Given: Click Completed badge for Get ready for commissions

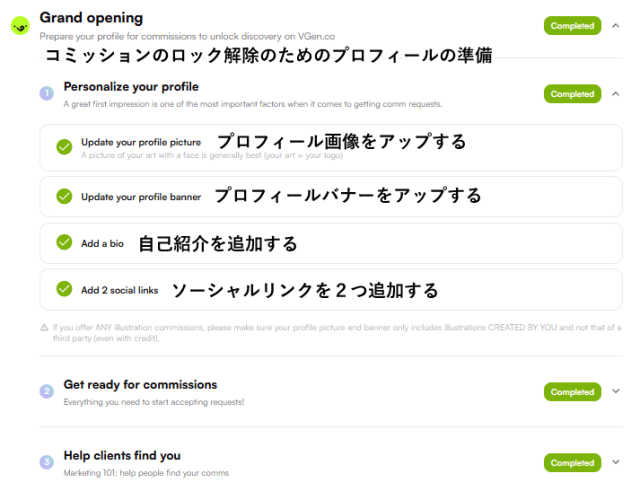Looking at the screenshot, I should click(x=572, y=392).
